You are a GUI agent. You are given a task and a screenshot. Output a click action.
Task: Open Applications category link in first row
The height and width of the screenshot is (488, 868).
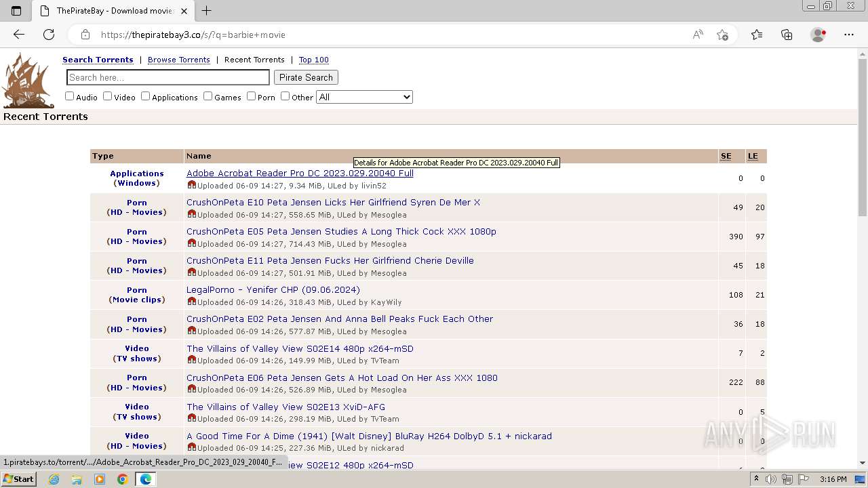[137, 174]
